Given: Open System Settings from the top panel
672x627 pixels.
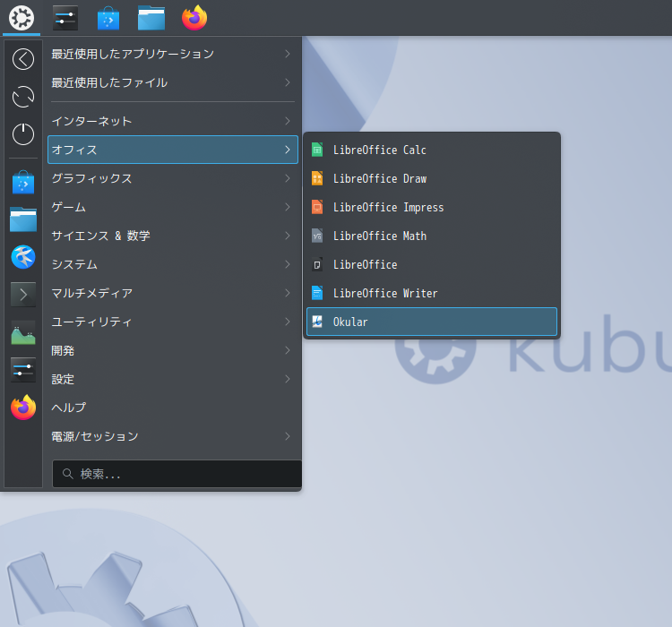Looking at the screenshot, I should pyautogui.click(x=65, y=18).
